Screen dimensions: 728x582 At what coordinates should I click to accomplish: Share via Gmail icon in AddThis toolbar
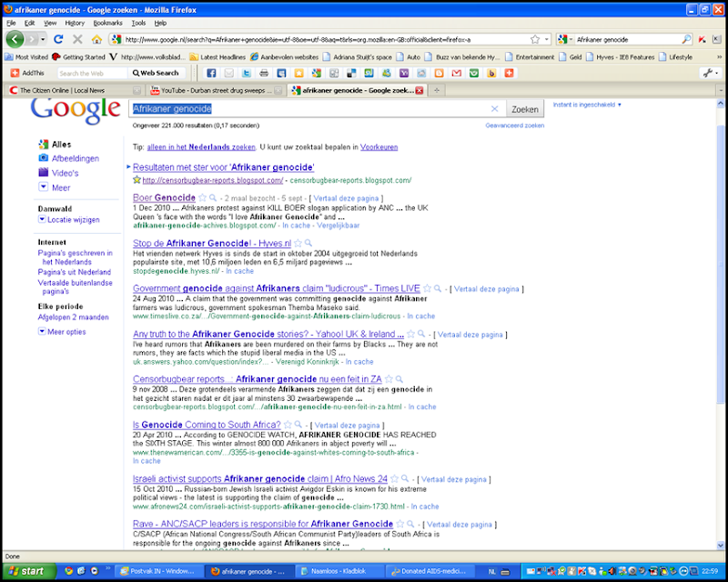point(457,73)
